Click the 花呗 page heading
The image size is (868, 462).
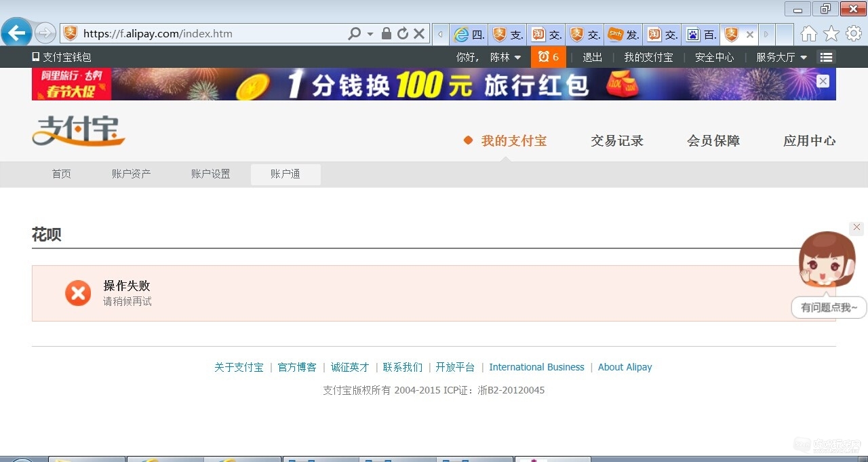pos(47,235)
